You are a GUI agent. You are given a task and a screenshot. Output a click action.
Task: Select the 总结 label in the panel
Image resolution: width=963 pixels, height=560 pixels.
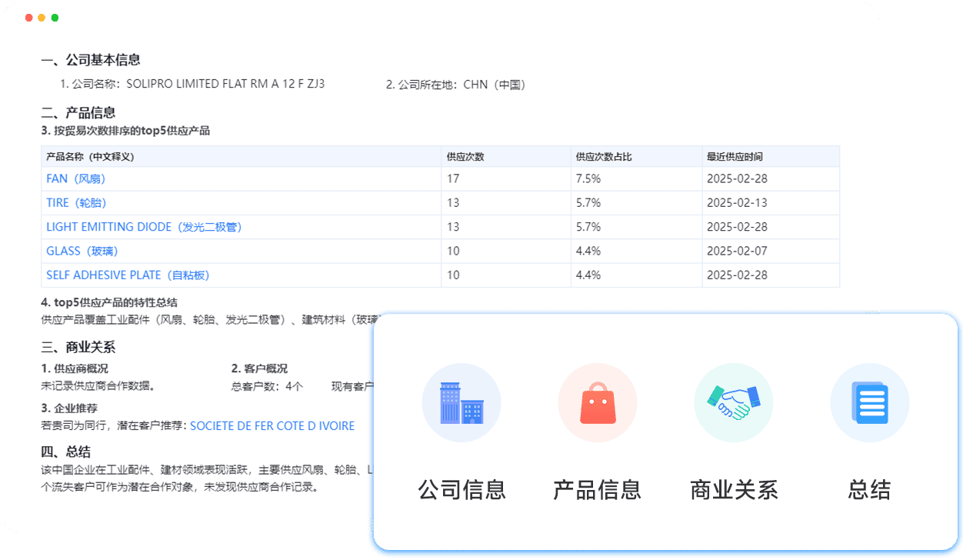tap(869, 489)
